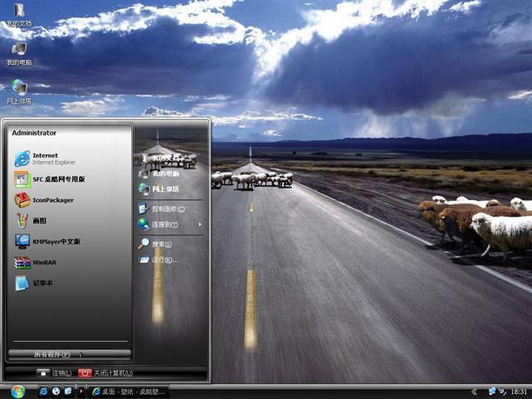The width and height of the screenshot is (532, 399).
Task: Click the volume tray icon
Action: 502,392
